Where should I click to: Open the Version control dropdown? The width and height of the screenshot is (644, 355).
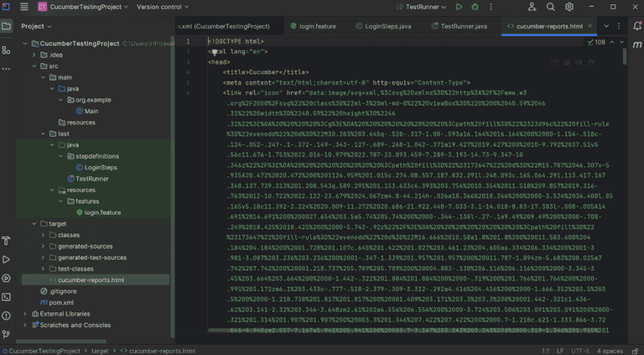pos(163,7)
